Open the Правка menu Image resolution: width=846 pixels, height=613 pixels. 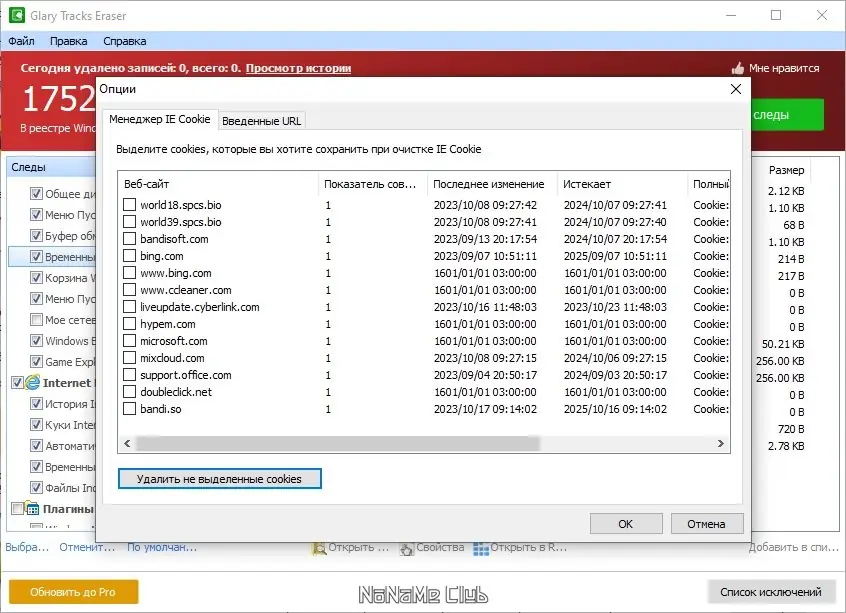(x=69, y=41)
